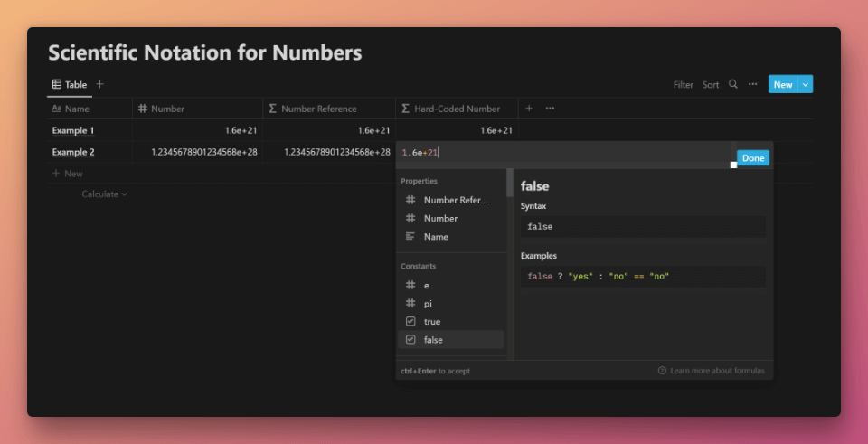
Task: Add a new row with + New
Action: point(68,174)
